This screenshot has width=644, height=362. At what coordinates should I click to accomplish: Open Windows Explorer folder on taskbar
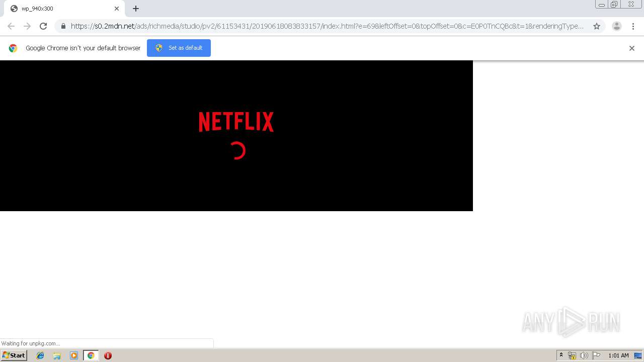[x=57, y=355]
